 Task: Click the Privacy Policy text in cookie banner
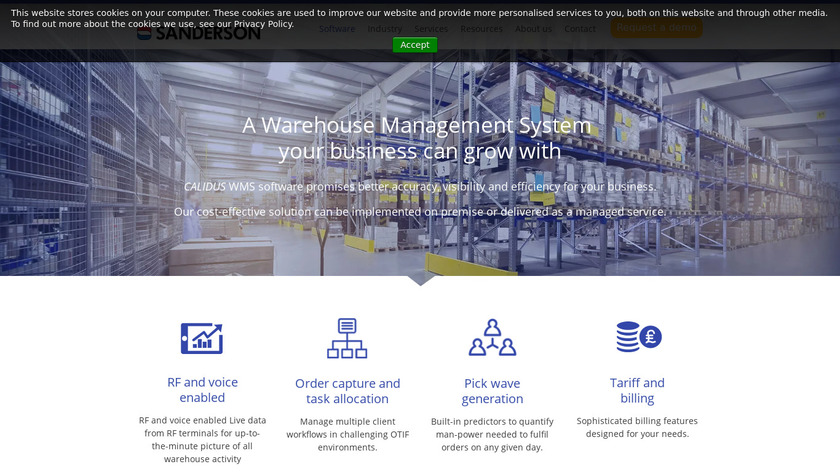[263, 24]
